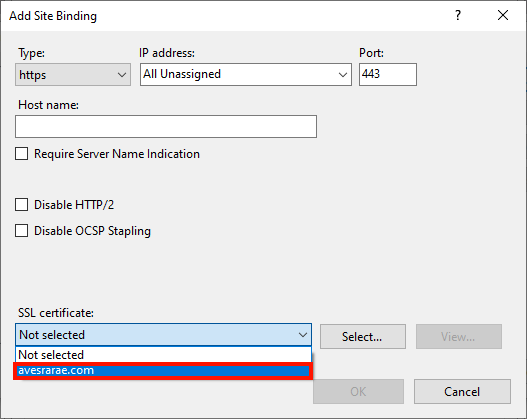Tick the Disable HTTP/2 checkbox
527x419 pixels.
pos(22,205)
